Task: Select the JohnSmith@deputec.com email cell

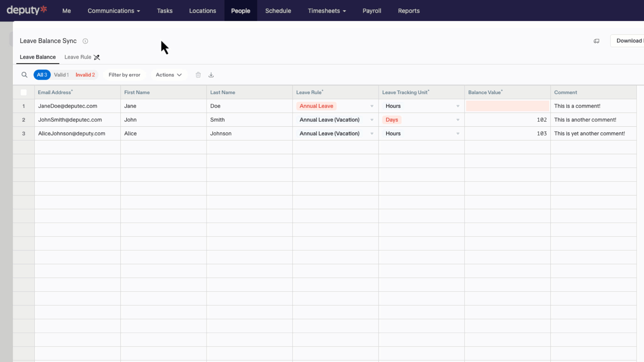Action: [77, 120]
